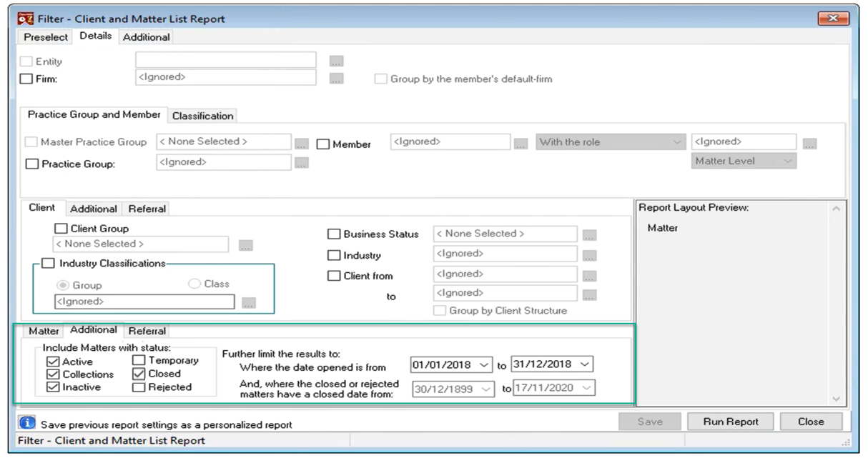Open the browse button next to Practice Group

tap(302, 162)
